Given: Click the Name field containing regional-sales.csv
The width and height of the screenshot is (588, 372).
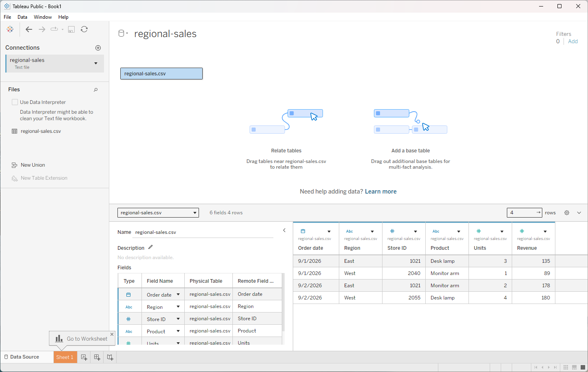Looking at the screenshot, I should pyautogui.click(x=203, y=232).
